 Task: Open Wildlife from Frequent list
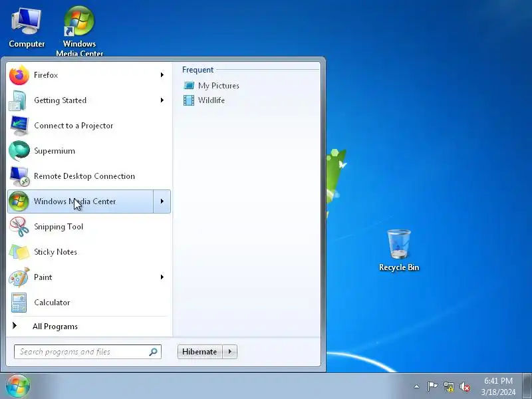211,100
